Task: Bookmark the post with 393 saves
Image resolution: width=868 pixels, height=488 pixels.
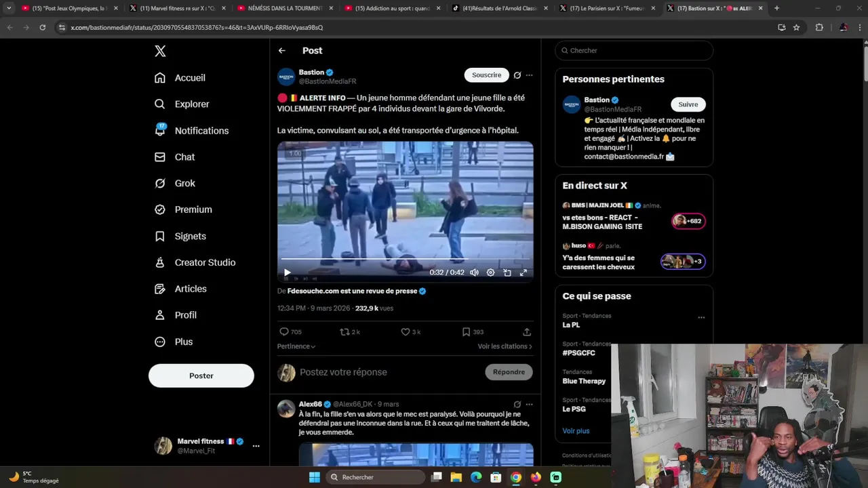Action: pyautogui.click(x=473, y=332)
